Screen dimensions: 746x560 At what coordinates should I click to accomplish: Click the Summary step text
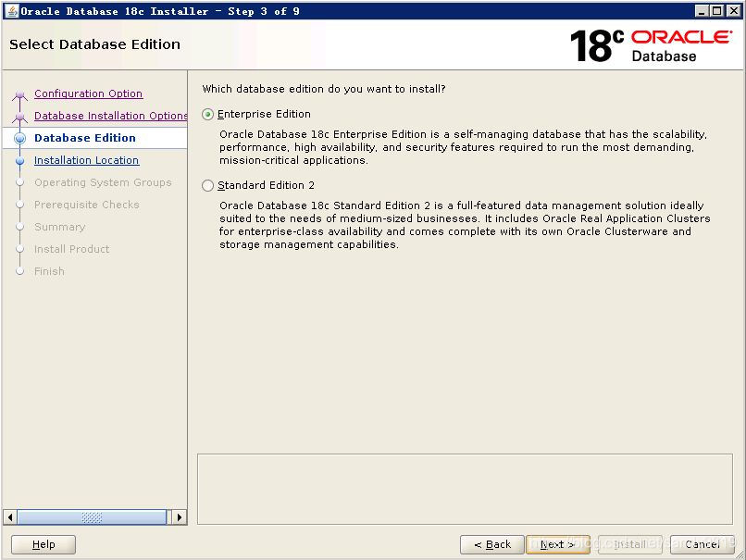click(x=59, y=227)
